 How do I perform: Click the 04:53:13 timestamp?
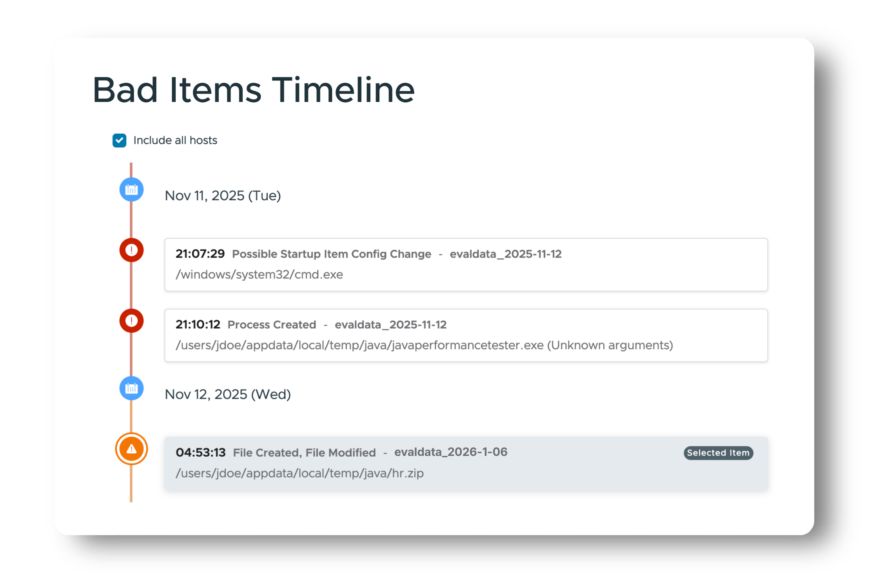point(200,452)
